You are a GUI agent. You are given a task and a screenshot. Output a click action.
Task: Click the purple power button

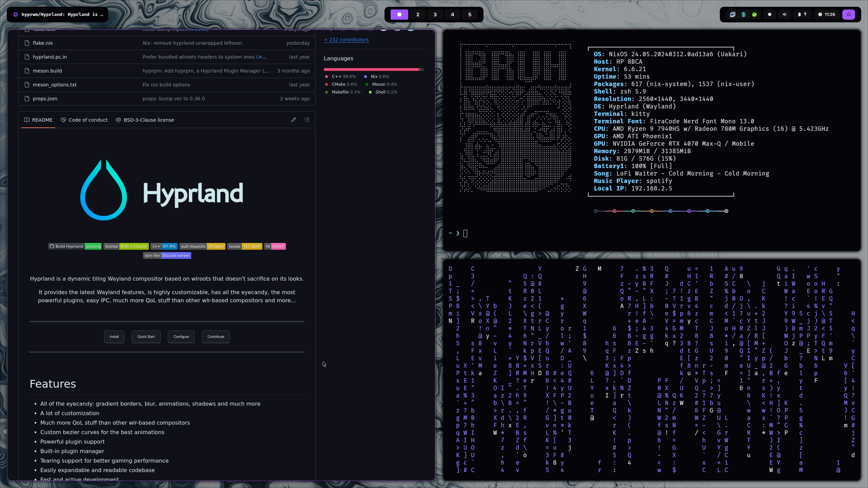click(848, 15)
